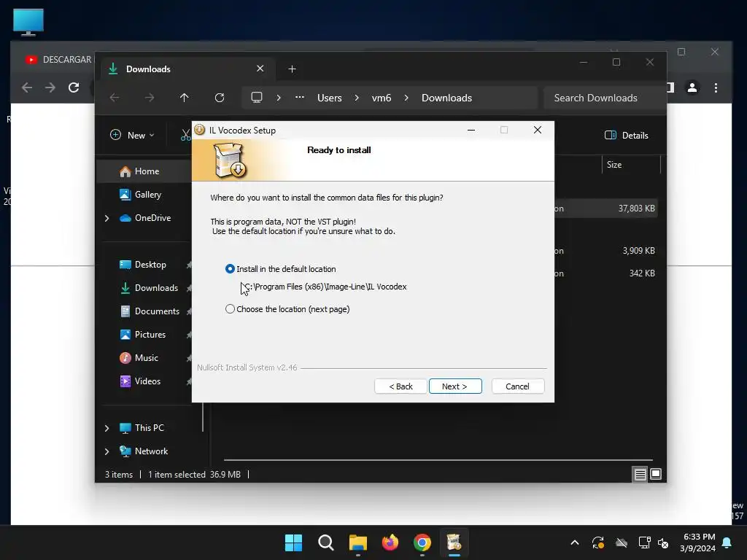The width and height of the screenshot is (747, 560).
Task: Click the Downloads arrow icon in sidebar
Action: (x=125, y=288)
